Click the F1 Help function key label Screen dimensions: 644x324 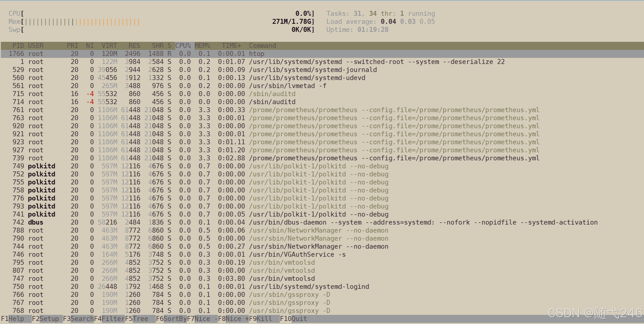click(x=16, y=319)
